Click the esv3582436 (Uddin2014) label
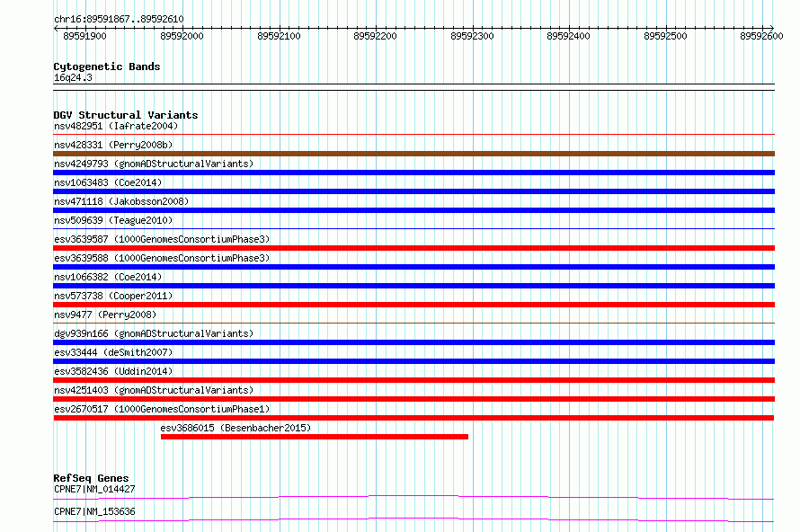The image size is (800, 532). coord(113,371)
